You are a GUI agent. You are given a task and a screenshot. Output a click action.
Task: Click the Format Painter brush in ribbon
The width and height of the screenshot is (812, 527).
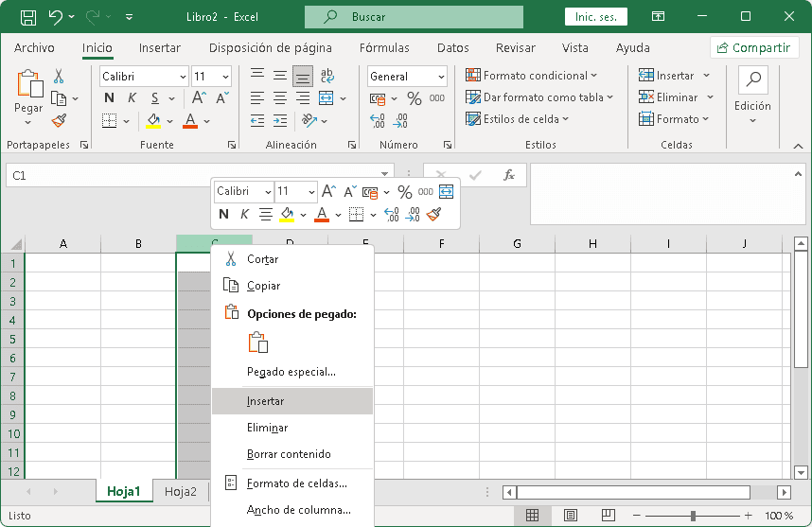[x=59, y=120]
